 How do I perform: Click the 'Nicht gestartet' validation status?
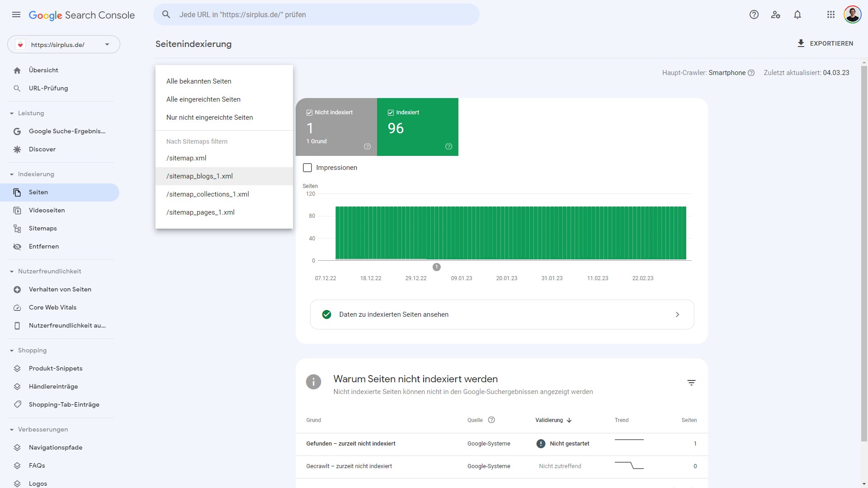[563, 444]
